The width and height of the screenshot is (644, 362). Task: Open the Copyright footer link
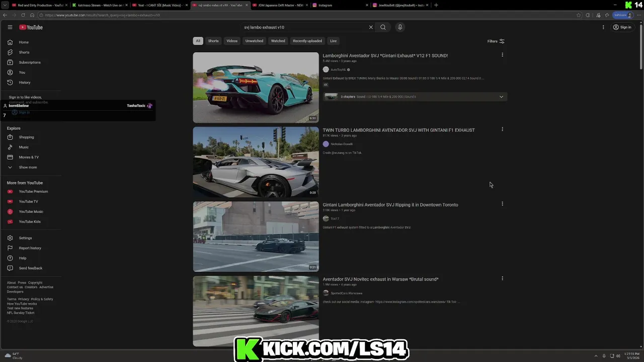35,283
